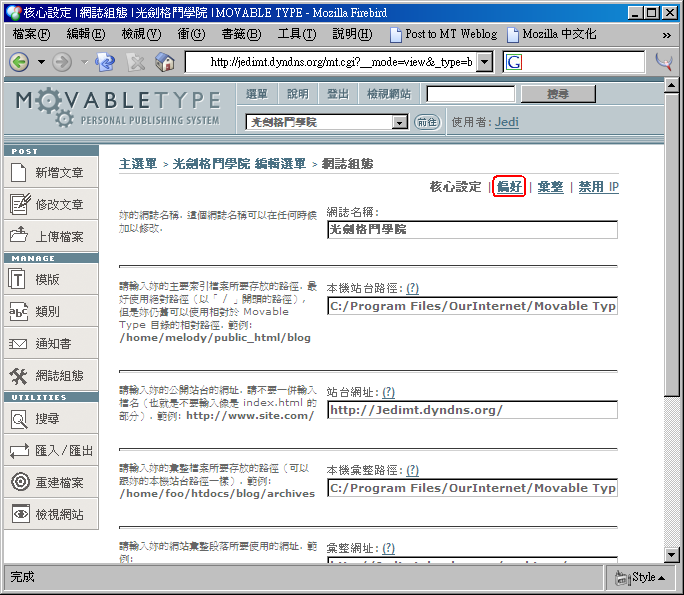Open the help (?) link beside 彙整網址
Viewport: 684px width, 595px height.
click(x=388, y=548)
